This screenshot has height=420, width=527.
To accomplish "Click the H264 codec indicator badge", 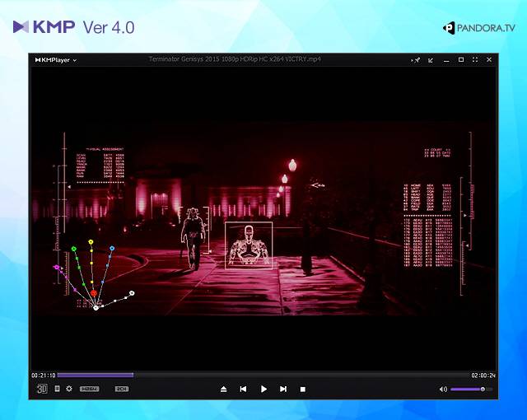I will [x=90, y=389].
